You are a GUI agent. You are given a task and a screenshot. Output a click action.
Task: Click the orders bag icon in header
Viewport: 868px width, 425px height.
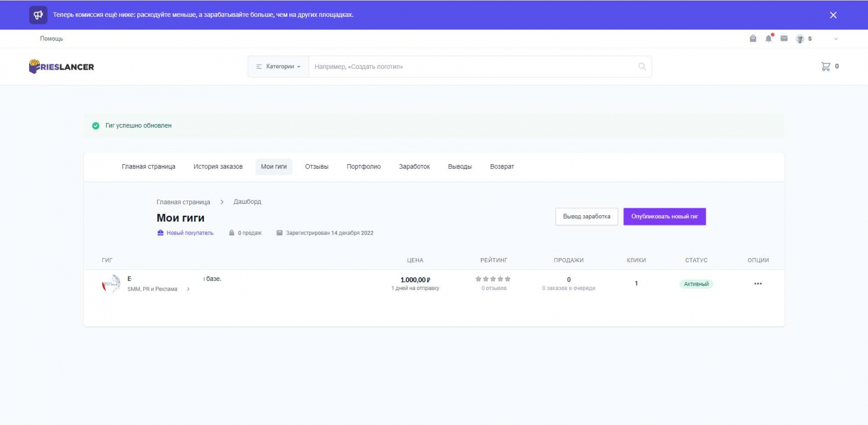(753, 38)
